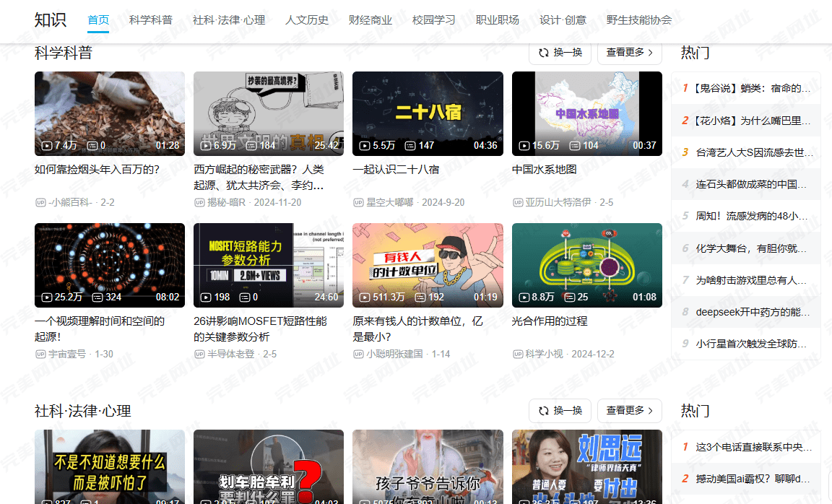Open hot item 化学大舞台,有胆你就
The height and width of the screenshot is (504, 832).
tap(746, 248)
